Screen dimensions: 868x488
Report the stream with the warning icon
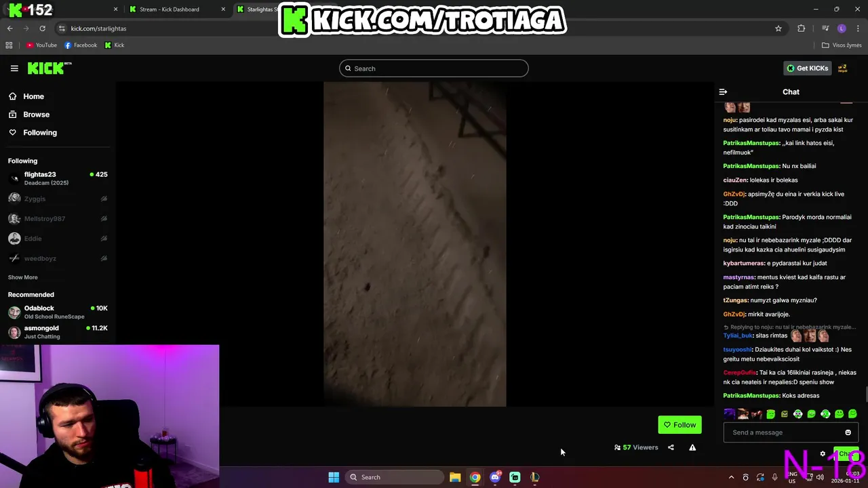coord(692,447)
